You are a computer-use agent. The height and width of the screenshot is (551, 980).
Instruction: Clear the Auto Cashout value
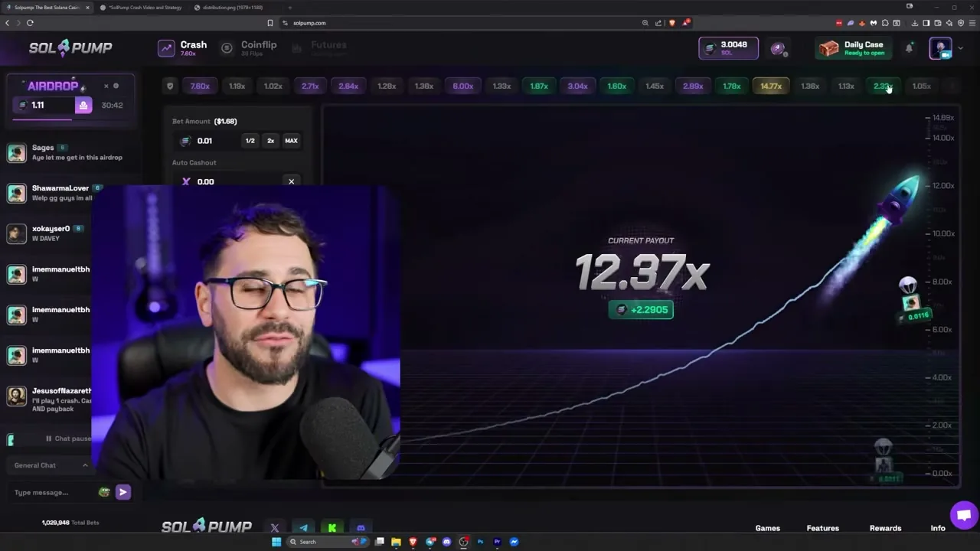[291, 181]
